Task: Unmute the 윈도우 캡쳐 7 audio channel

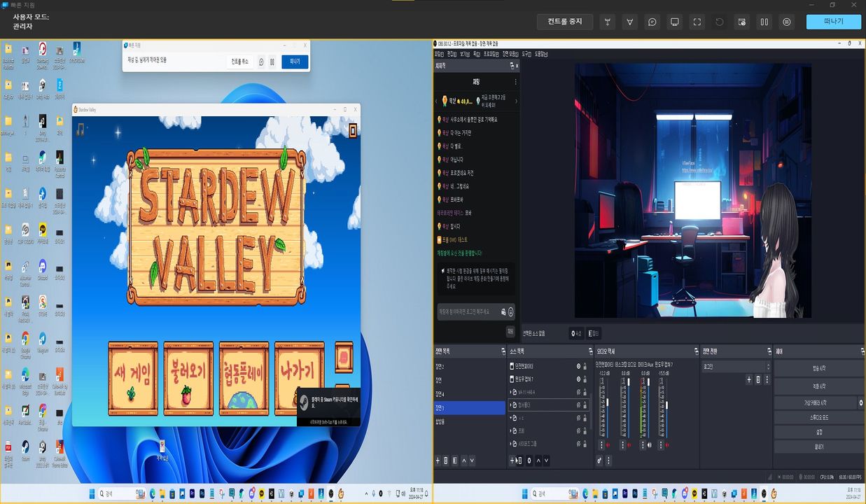Action: click(x=668, y=444)
